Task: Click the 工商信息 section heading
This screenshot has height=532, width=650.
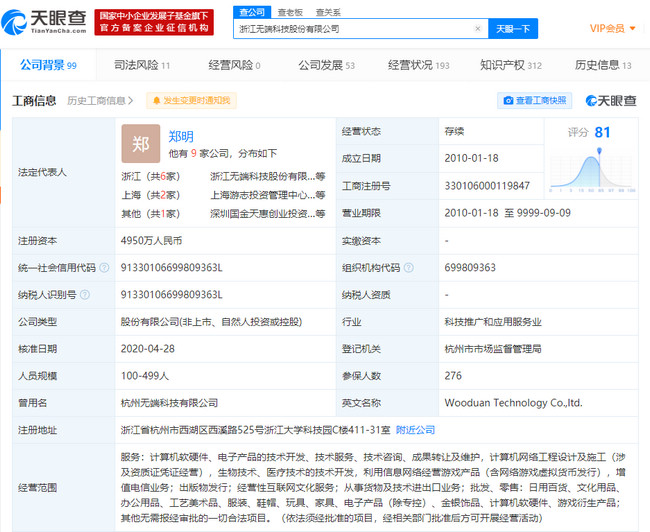Action: tap(34, 101)
